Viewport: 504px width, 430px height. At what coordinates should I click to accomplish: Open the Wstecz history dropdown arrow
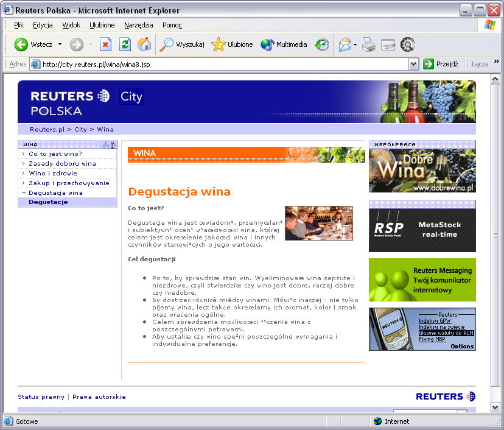coord(60,44)
